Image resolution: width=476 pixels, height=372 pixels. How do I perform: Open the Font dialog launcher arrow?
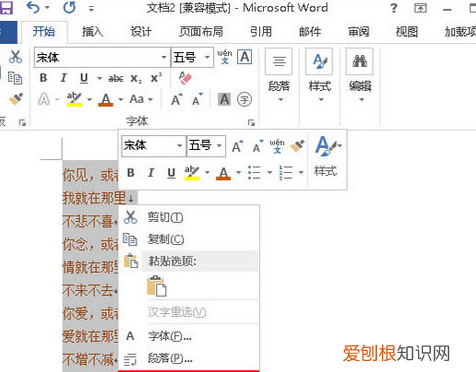pyautogui.click(x=251, y=123)
